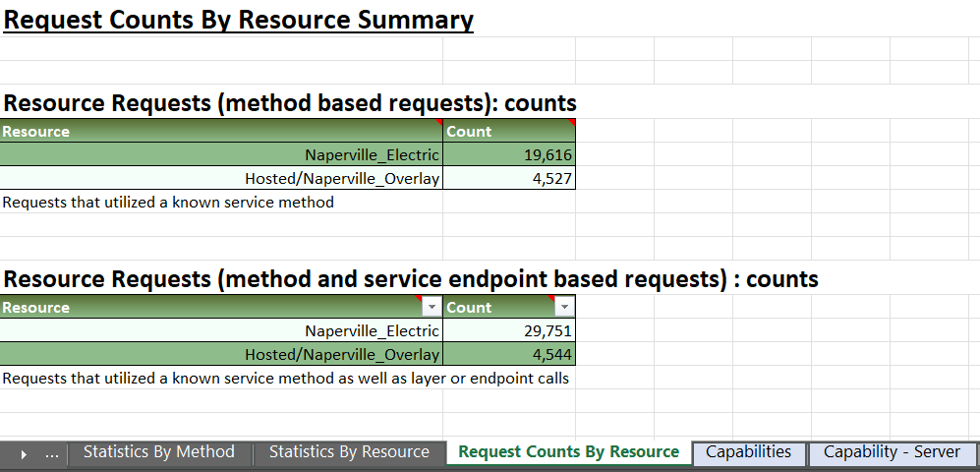The height and width of the screenshot is (472, 980).
Task: Click the second table's Resource header cell
Action: click(x=221, y=307)
